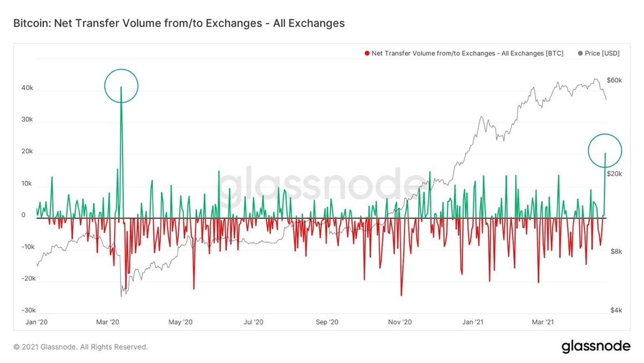Screen dimensions: 644x363
Task: Click the grey Price [USD] legend dot
Action: click(580, 54)
